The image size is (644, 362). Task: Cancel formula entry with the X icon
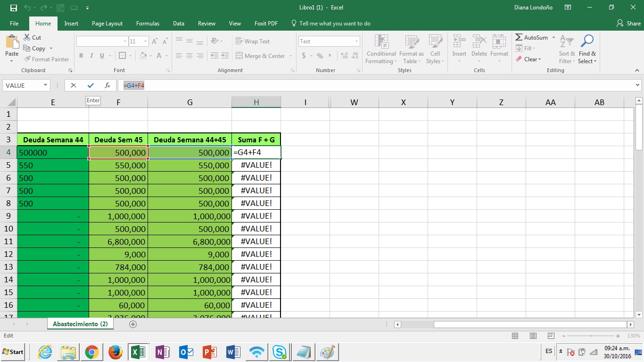73,85
